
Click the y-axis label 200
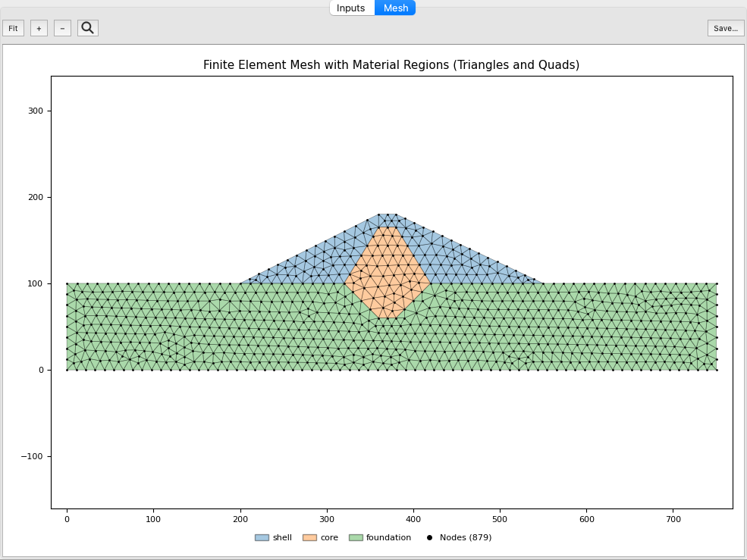(x=35, y=197)
